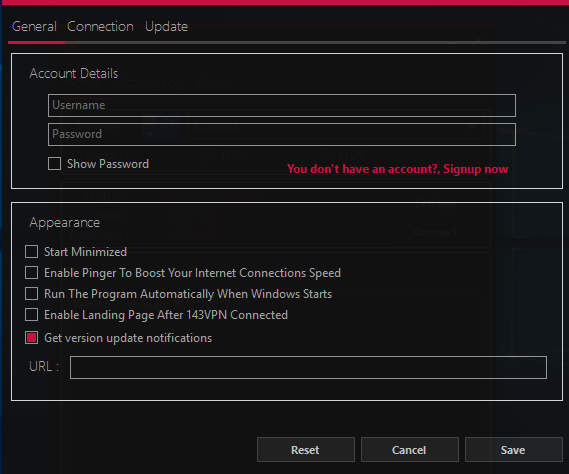
Task: Click the Cancel button
Action: click(409, 450)
